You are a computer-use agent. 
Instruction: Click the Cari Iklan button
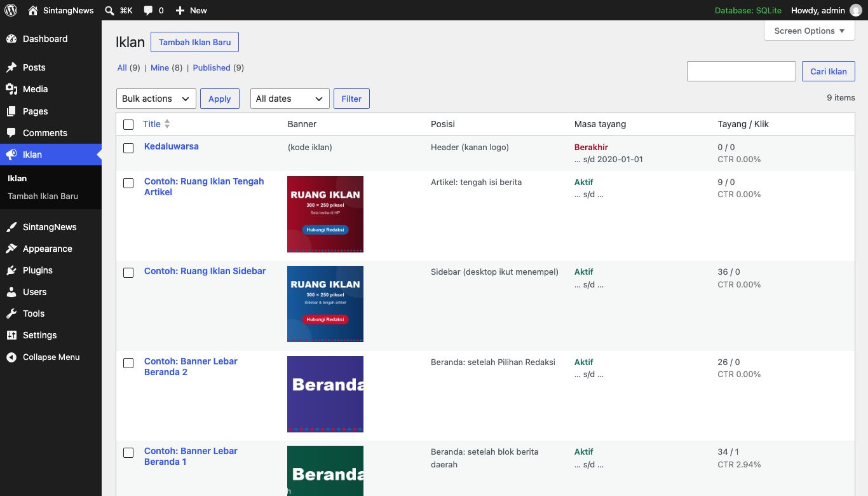tap(829, 71)
